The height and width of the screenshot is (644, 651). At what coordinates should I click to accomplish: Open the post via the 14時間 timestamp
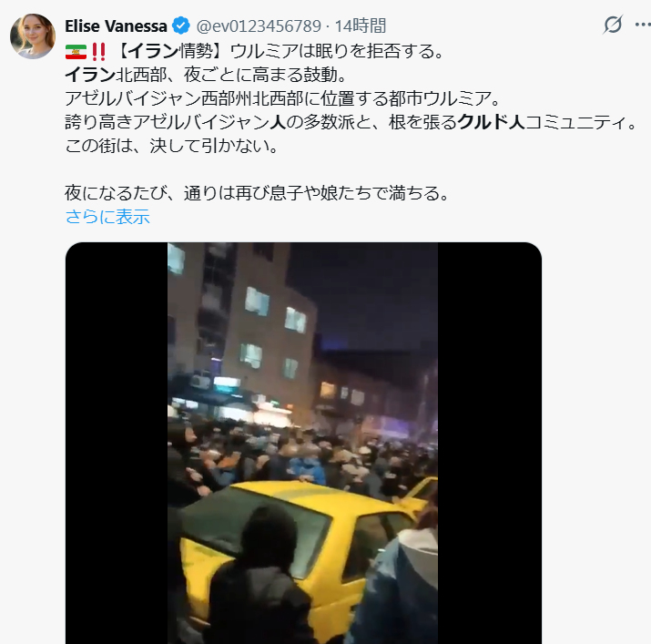[361, 26]
